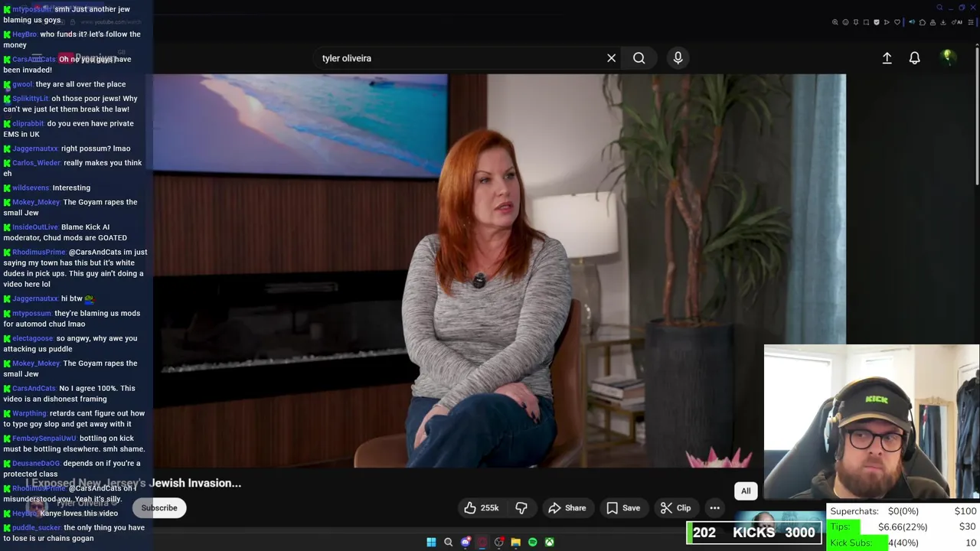Click the browser zoom magnifier toolbar icon

tap(835, 22)
